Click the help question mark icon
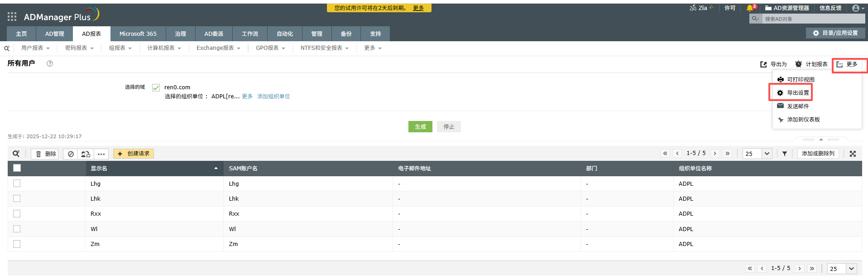Image resolution: width=868 pixels, height=280 pixels. pos(50,63)
